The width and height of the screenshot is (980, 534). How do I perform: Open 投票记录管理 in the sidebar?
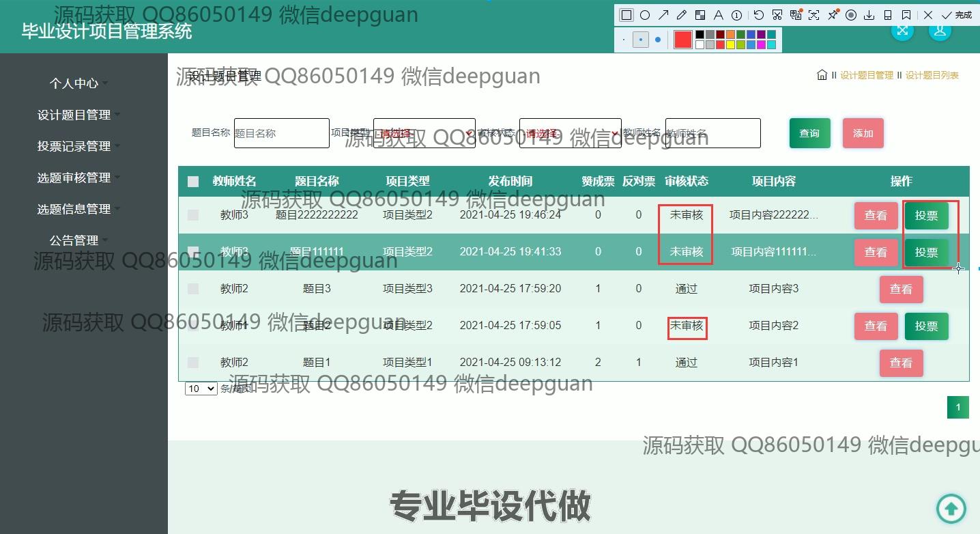pyautogui.click(x=74, y=146)
